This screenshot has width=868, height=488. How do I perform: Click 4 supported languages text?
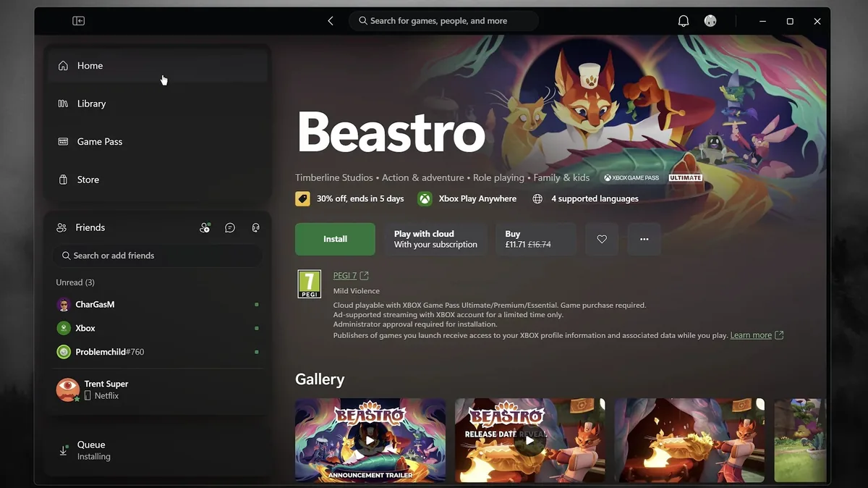(x=595, y=198)
